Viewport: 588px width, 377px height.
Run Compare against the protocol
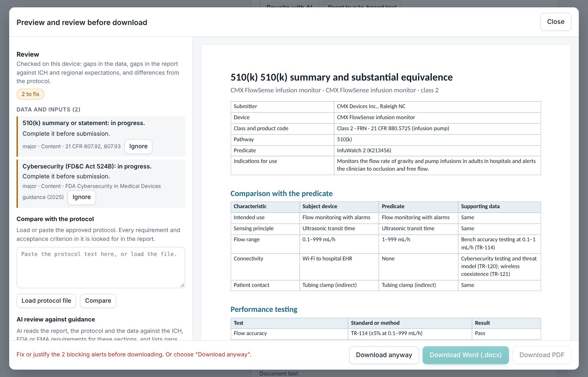click(x=98, y=301)
